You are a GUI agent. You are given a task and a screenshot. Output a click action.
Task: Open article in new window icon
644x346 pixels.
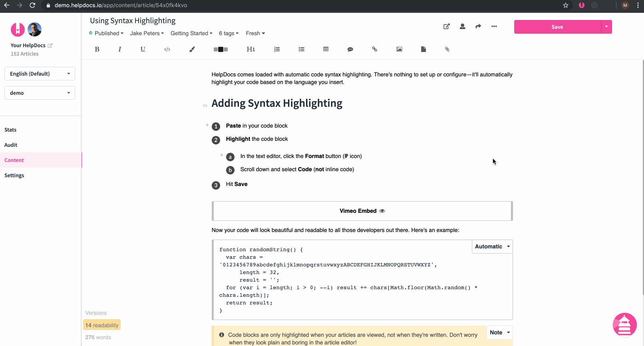tap(447, 26)
